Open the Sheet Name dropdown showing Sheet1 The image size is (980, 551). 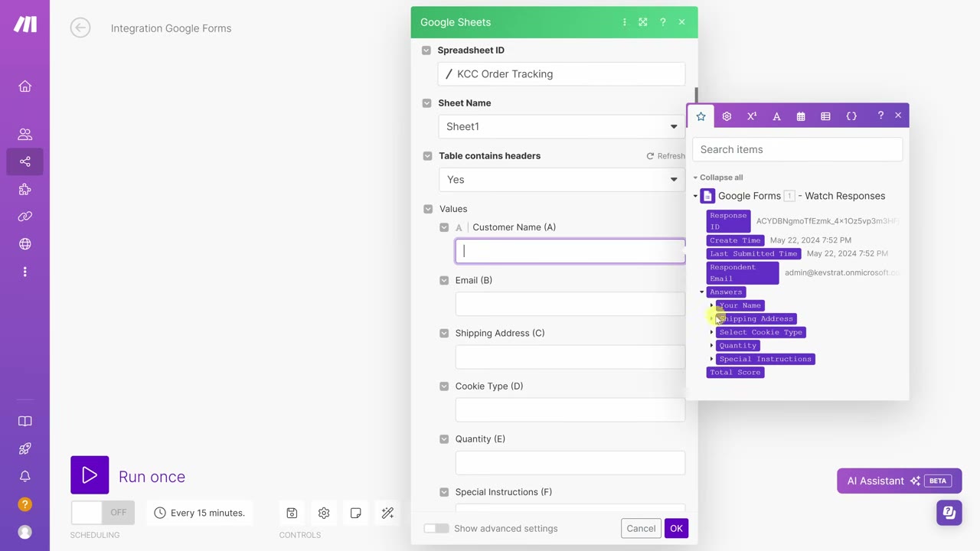(x=561, y=126)
